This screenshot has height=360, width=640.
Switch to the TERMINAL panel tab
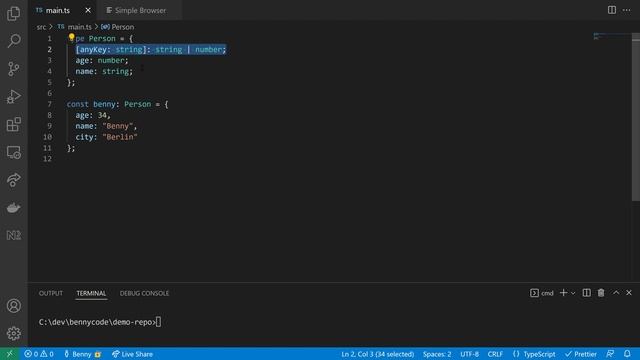click(91, 293)
